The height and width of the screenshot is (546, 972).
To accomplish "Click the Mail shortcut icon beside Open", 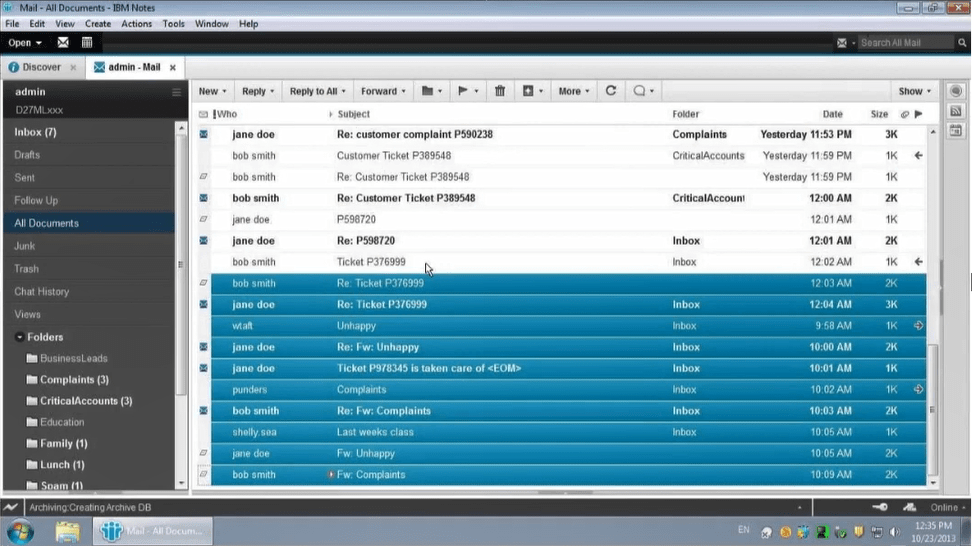I will [x=63, y=43].
